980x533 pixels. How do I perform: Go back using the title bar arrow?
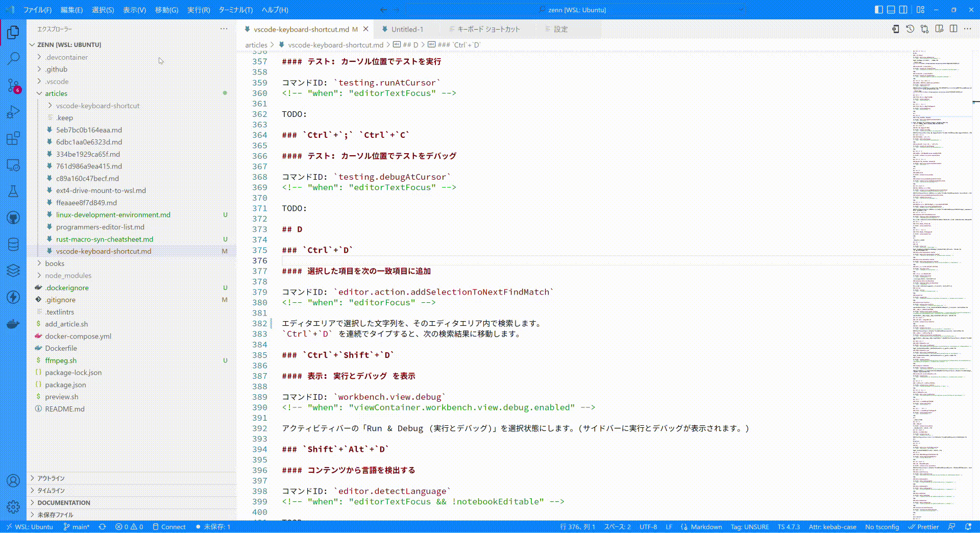[383, 10]
